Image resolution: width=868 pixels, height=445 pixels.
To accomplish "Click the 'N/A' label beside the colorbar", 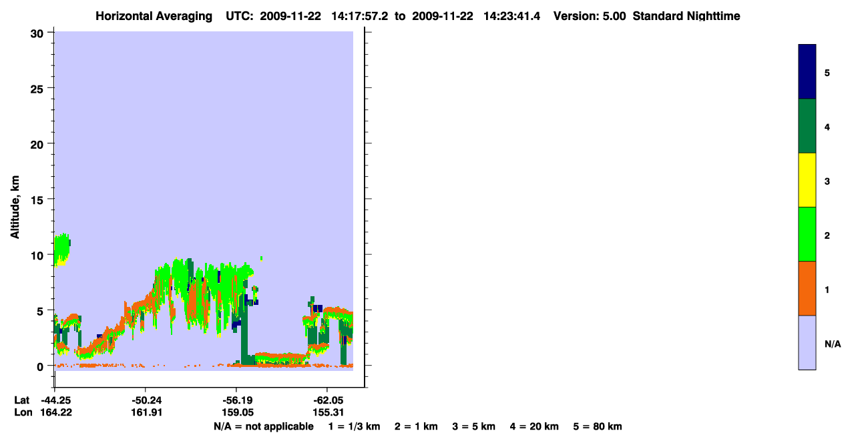I will click(x=833, y=344).
